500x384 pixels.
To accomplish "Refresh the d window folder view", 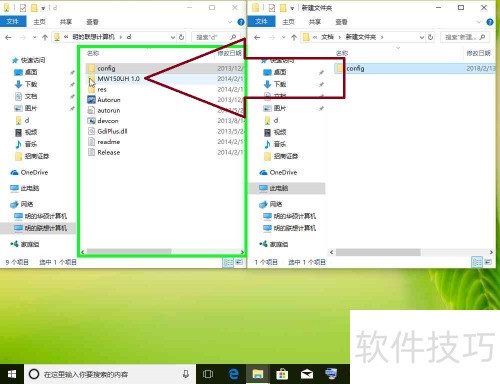I will point(182,37).
